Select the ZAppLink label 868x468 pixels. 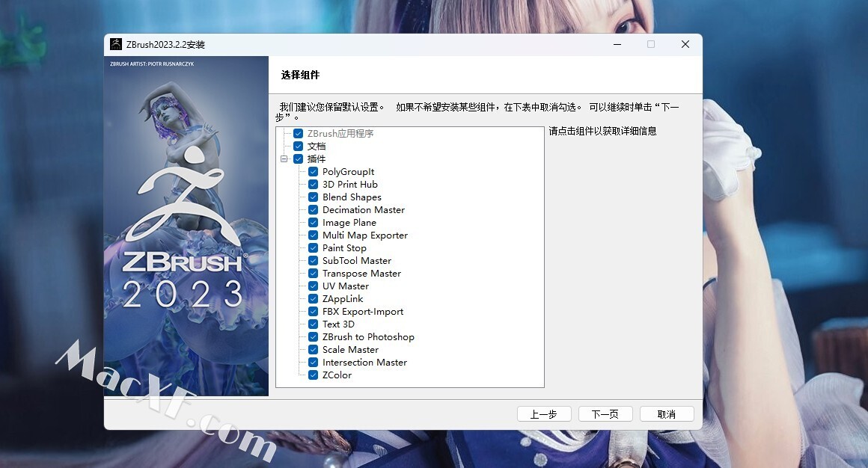point(343,299)
